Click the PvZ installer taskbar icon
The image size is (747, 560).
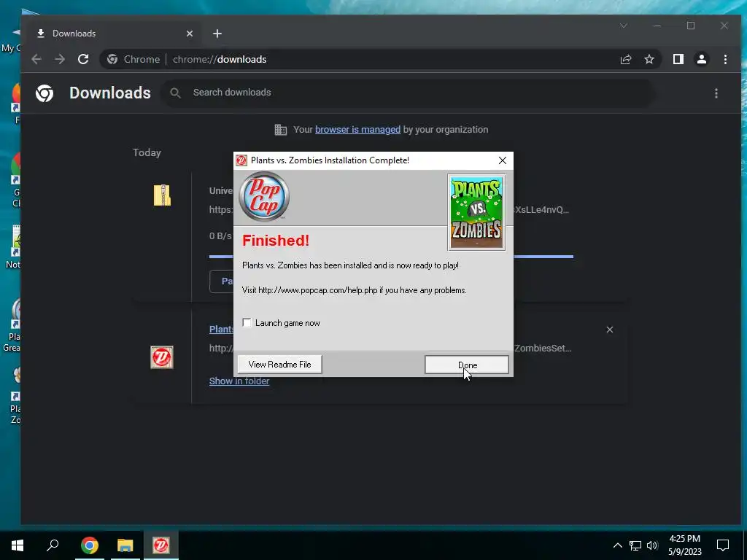coord(161,545)
